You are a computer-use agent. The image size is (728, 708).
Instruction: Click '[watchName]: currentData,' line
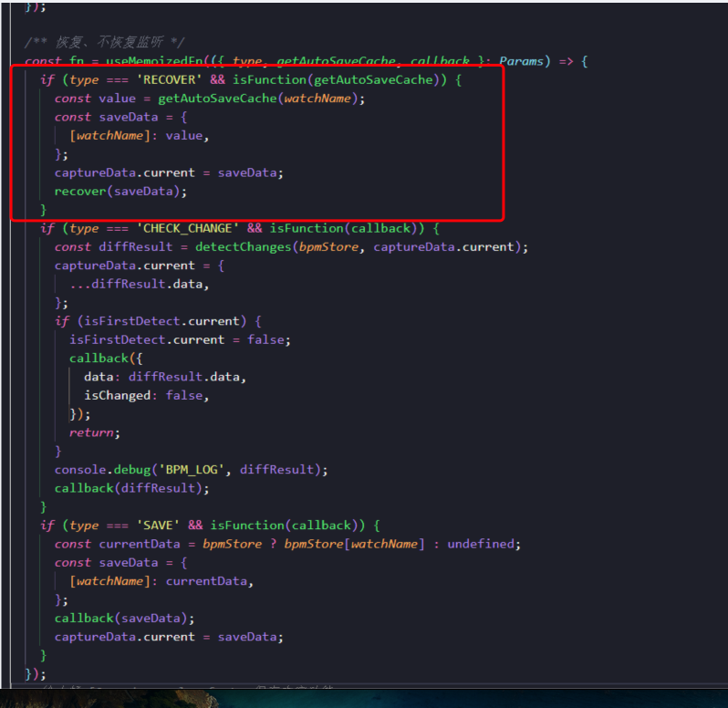[x=161, y=581]
